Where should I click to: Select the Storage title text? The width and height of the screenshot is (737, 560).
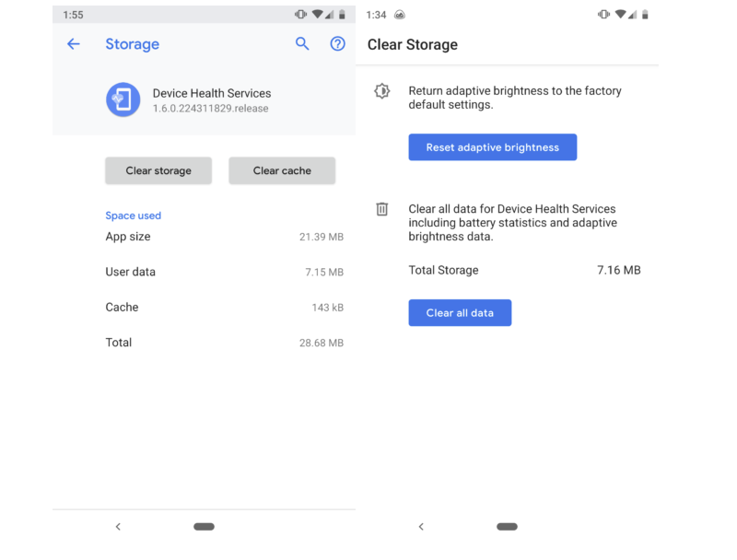[133, 44]
